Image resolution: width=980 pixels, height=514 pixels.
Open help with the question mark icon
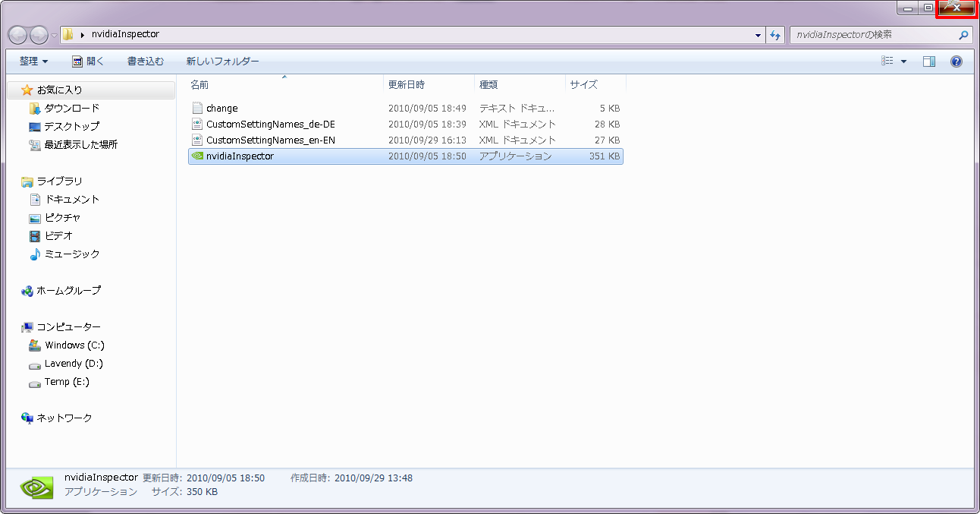coord(956,61)
